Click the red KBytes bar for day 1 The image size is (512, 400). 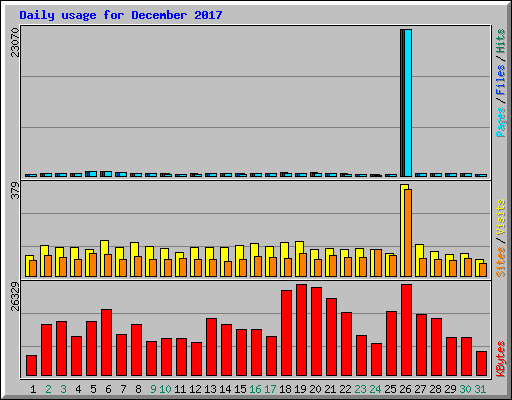point(31,365)
